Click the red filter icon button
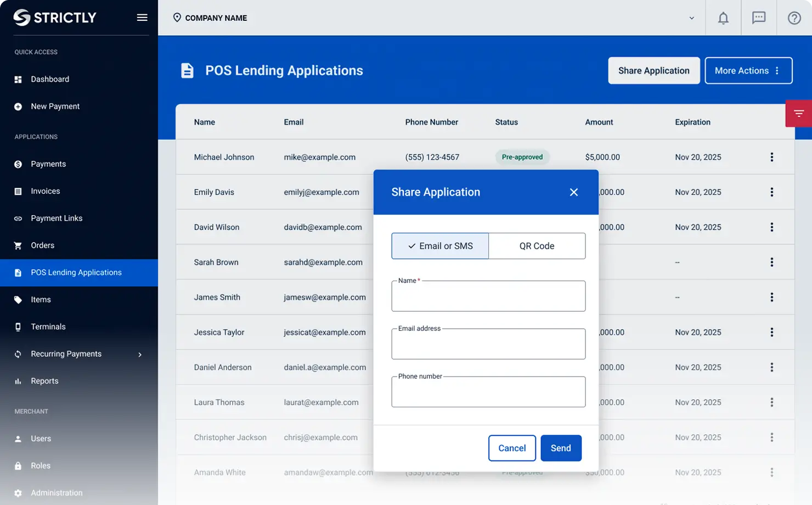The height and width of the screenshot is (505, 812). (799, 114)
